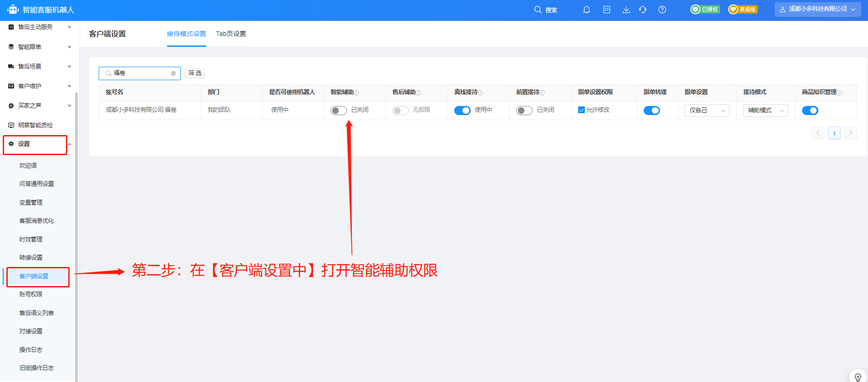The width and height of the screenshot is (868, 382).
Task: Expand the 买家之声 menu chevron
Action: pyautogui.click(x=70, y=106)
